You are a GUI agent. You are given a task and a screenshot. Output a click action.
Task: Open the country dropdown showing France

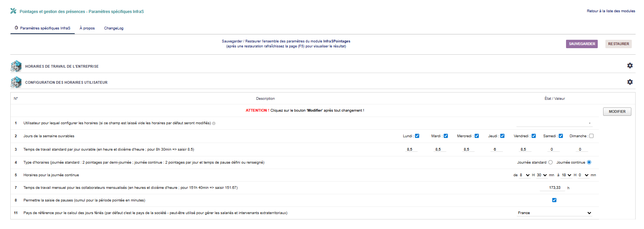coord(554,213)
